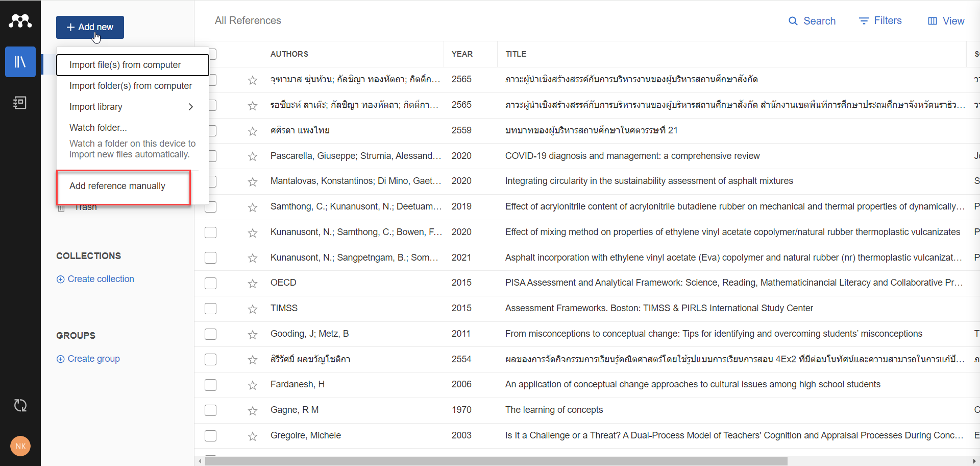The height and width of the screenshot is (466, 980).
Task: Click the Search magnifier icon
Action: tap(793, 21)
